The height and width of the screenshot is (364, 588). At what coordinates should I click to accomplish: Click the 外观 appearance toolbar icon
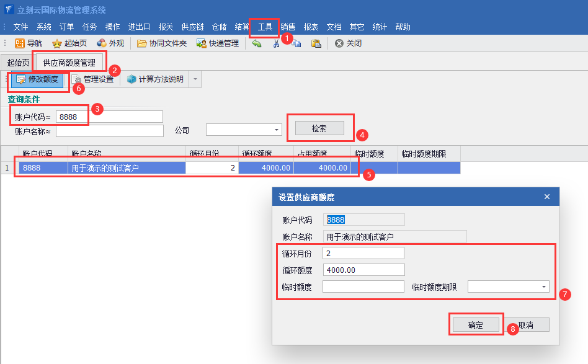(110, 43)
